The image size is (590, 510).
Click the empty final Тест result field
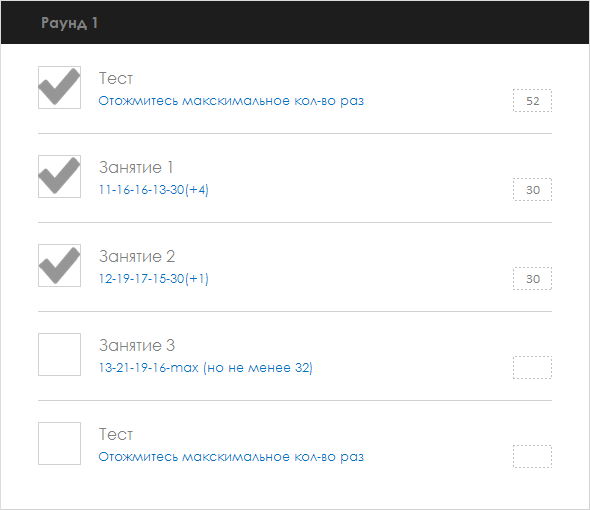(532, 457)
